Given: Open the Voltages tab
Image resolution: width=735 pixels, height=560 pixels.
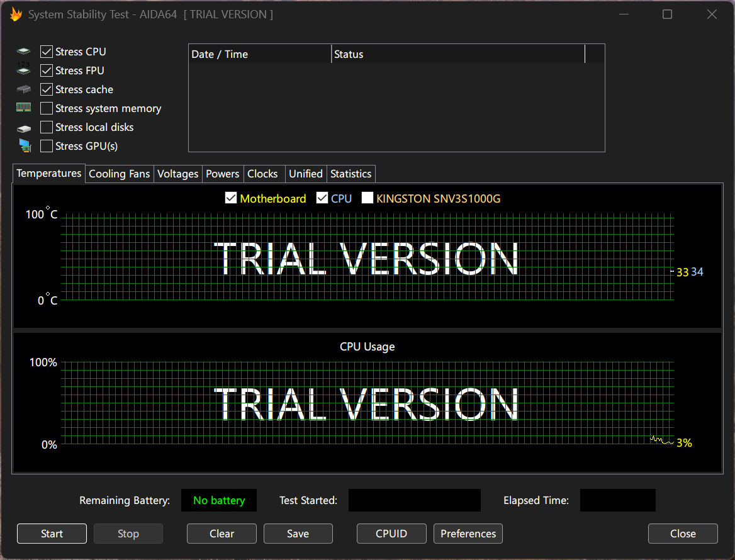Looking at the screenshot, I should (x=177, y=174).
